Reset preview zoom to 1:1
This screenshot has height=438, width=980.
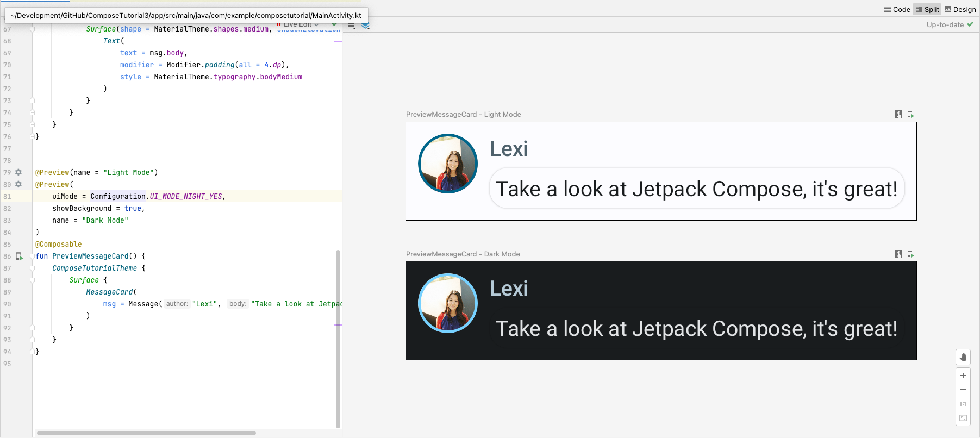coord(963,404)
